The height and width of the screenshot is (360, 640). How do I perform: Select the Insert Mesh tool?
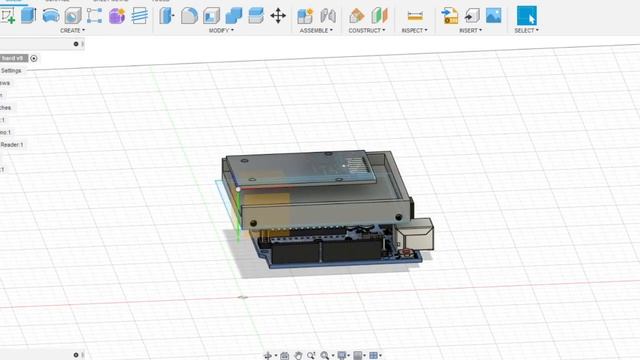point(472,16)
